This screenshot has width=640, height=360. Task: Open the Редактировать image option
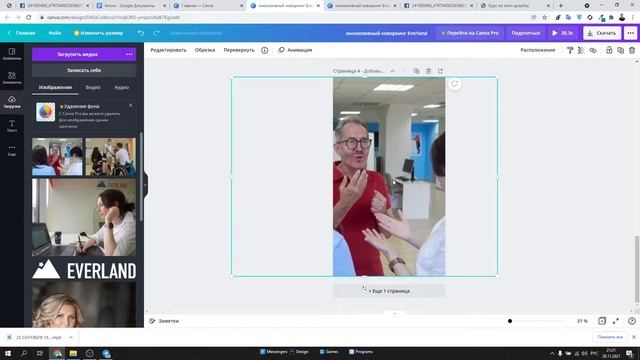[x=168, y=50]
